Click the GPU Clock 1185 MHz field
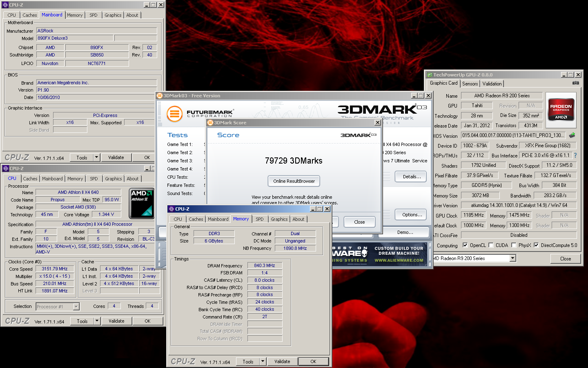The image size is (588, 368). [474, 215]
